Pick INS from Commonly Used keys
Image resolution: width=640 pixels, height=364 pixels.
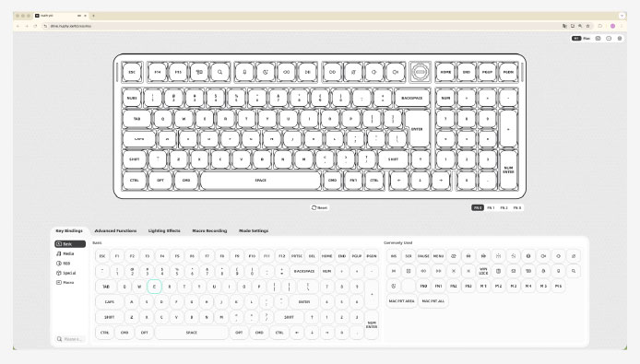(394, 256)
